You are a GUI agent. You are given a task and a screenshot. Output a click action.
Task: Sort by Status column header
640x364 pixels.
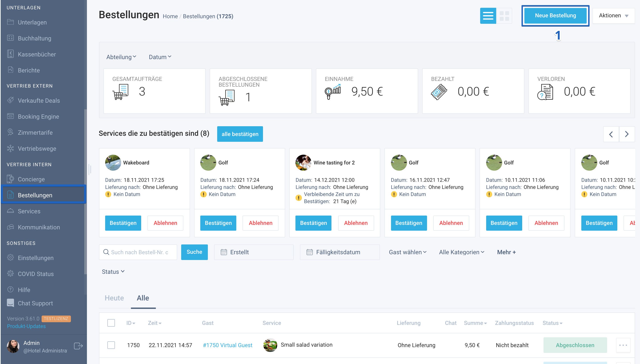pos(552,323)
